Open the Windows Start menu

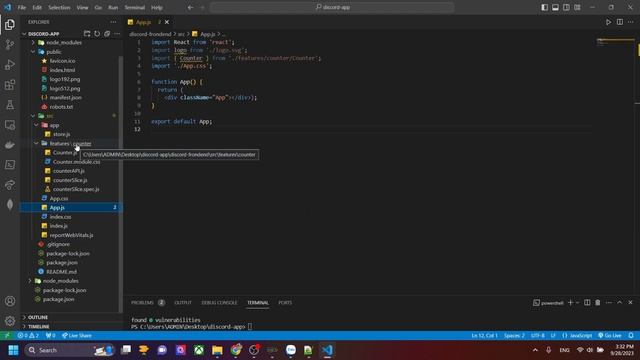[13, 350]
